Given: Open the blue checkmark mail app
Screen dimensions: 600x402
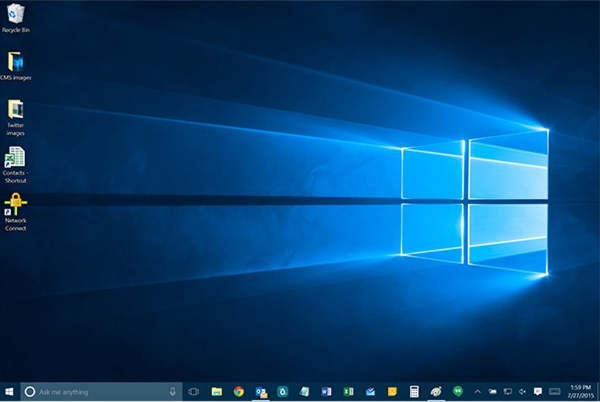Looking at the screenshot, I should [x=370, y=392].
